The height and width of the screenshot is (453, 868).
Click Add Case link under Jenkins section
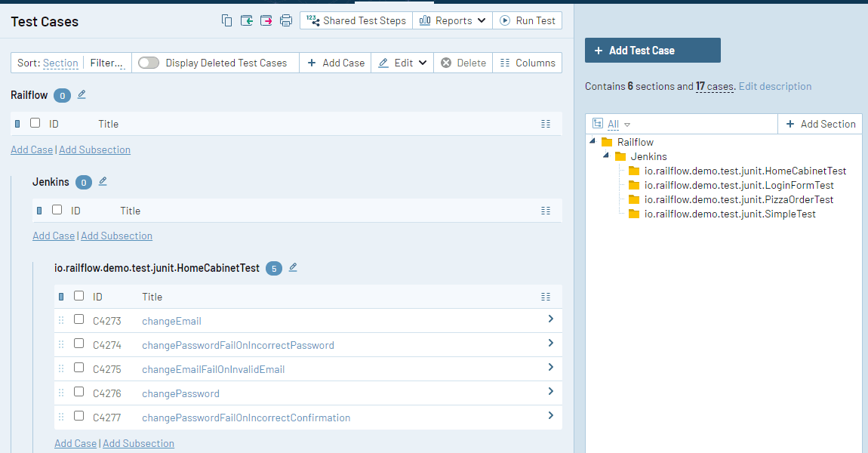(54, 236)
